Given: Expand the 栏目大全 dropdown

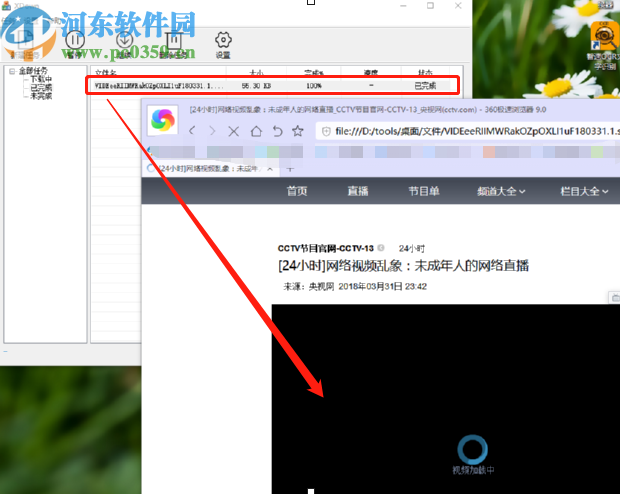Looking at the screenshot, I should pos(584,191).
